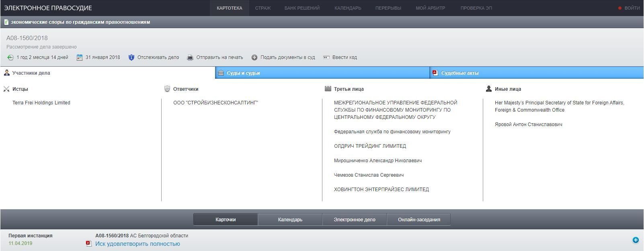This screenshot has width=644, height=251.
Task: Click МЕЖРЕГИОНАЛЬНОЕ УПРАВЛЕНИЕ ФЕДЕРАЛЬНОЙ СЛУЖБЫ third party
Action: point(396,110)
